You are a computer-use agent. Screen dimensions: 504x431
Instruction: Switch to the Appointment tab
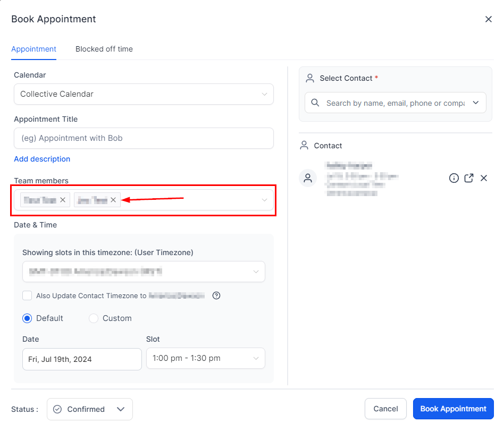point(33,49)
